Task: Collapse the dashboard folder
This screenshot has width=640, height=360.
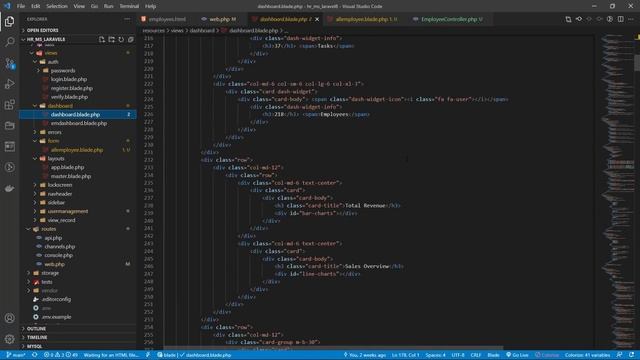Action: [x=78, y=106]
